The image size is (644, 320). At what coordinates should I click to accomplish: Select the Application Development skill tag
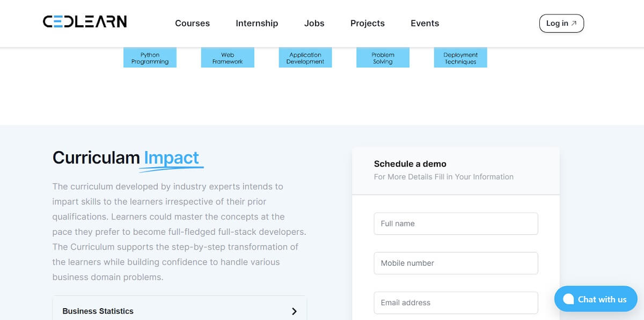coord(305,57)
